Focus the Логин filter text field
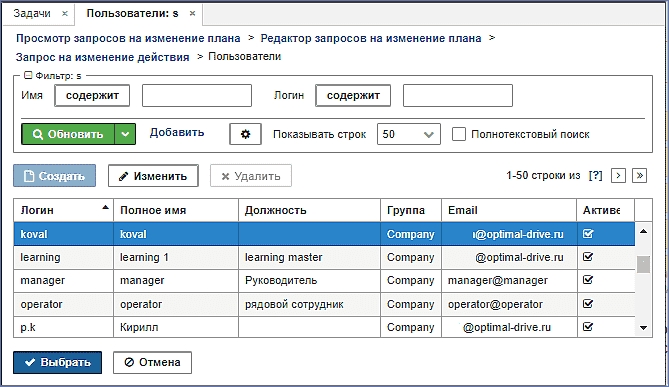The width and height of the screenshot is (669, 387). (458, 96)
